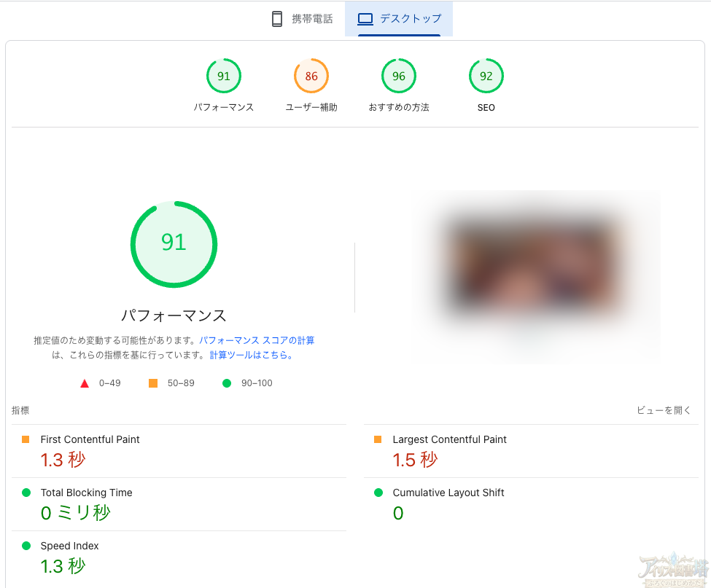Expand metrics with ビューを開く
Screen dimensions: 711x588
coord(664,411)
